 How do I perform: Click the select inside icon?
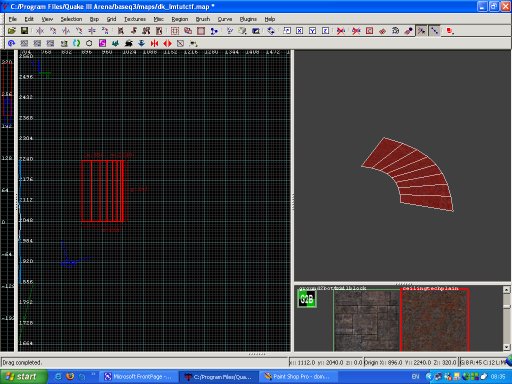[159, 31]
